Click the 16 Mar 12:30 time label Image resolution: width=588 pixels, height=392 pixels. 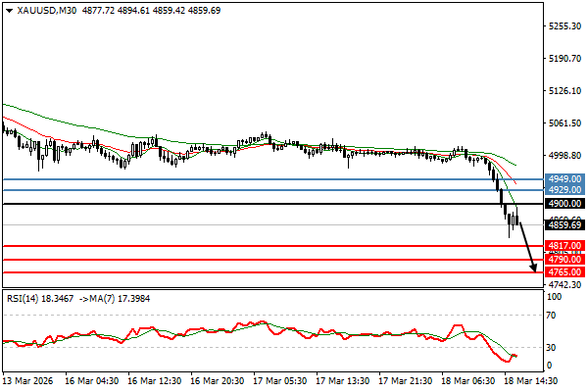(152, 379)
